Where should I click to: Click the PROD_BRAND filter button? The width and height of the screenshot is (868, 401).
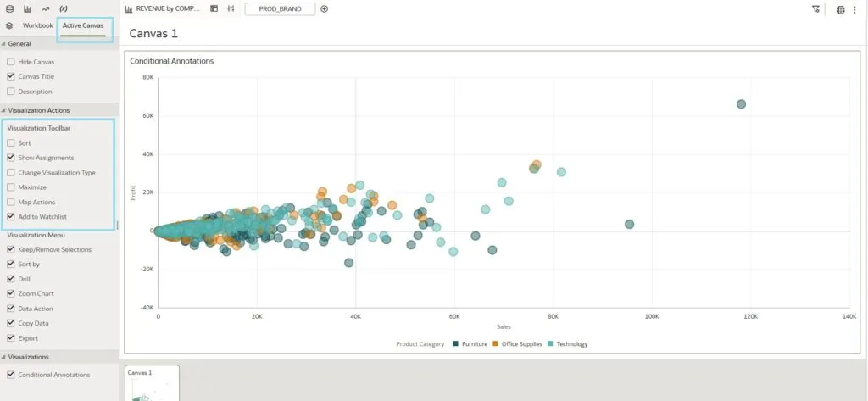point(279,8)
